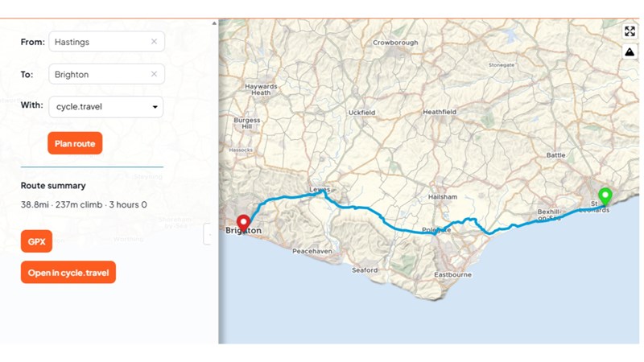Select the green start marker at Hastings
The height and width of the screenshot is (362, 644).
pyautogui.click(x=605, y=196)
